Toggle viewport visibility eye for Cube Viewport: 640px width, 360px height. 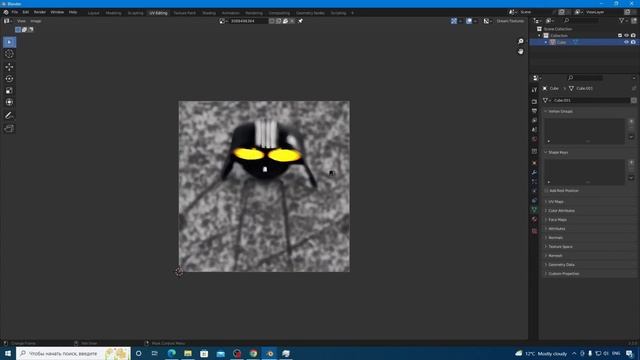coord(626,42)
